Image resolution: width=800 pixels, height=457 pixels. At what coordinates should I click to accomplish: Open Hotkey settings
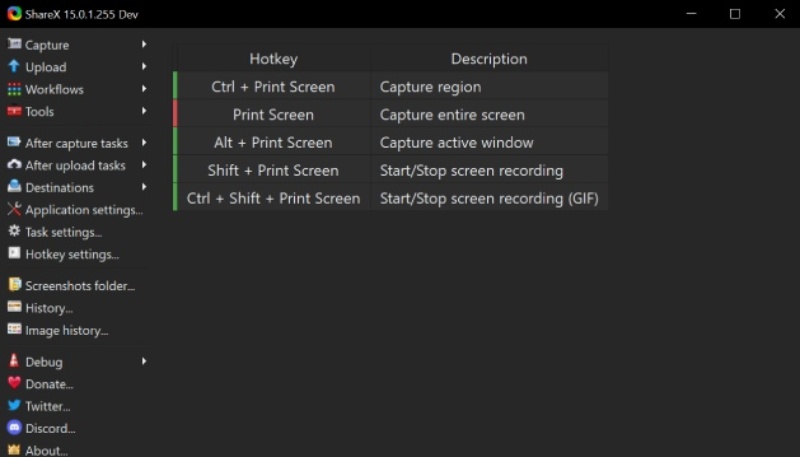[x=72, y=254]
